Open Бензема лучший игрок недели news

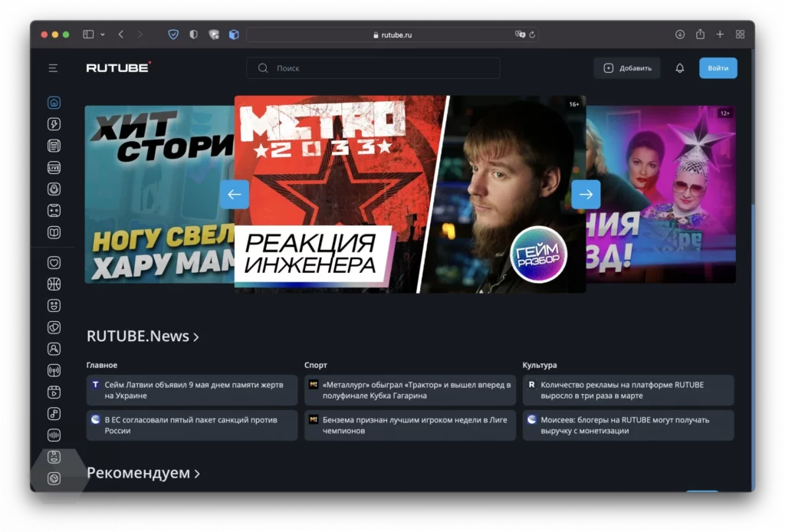(410, 425)
